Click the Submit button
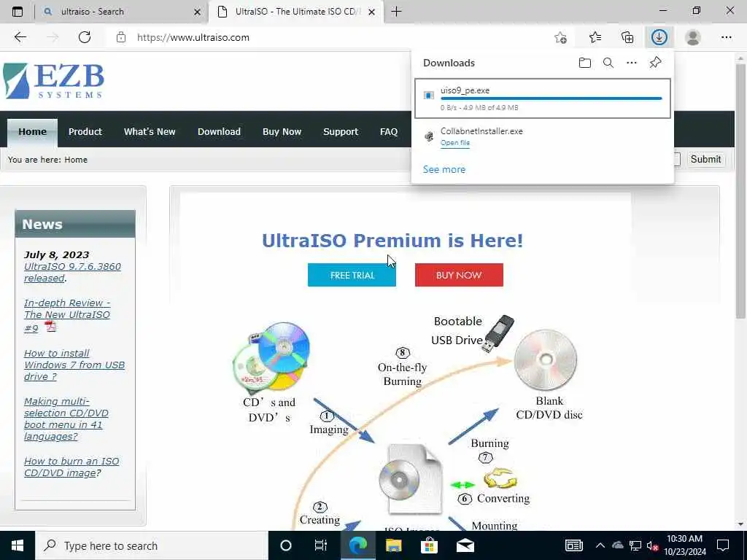747x560 pixels. tap(705, 159)
